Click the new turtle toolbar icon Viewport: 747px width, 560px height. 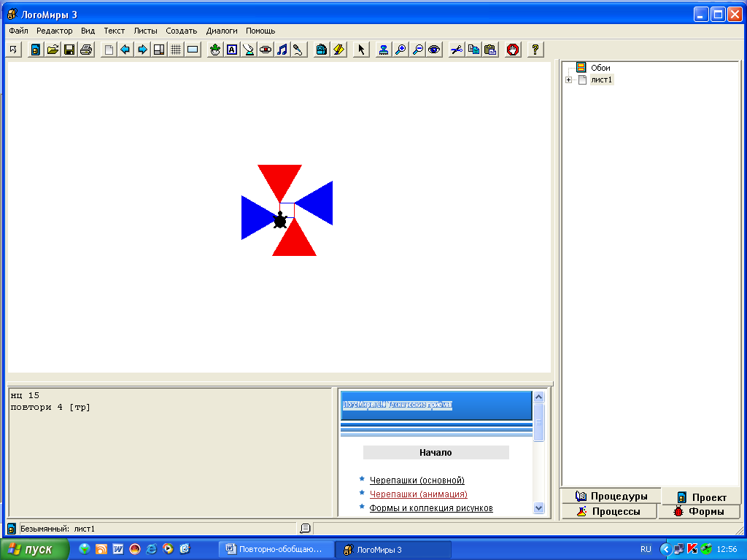(215, 50)
